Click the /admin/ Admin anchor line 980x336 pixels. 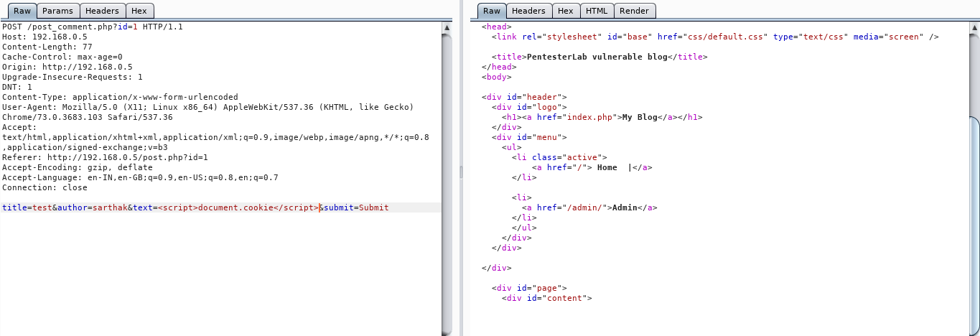pyautogui.click(x=589, y=207)
